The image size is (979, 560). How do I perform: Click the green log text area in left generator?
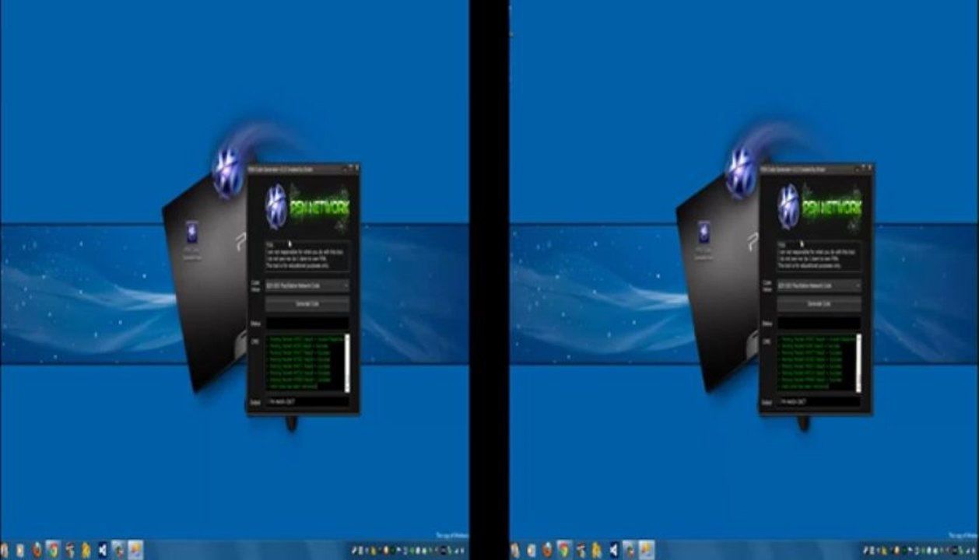(304, 363)
